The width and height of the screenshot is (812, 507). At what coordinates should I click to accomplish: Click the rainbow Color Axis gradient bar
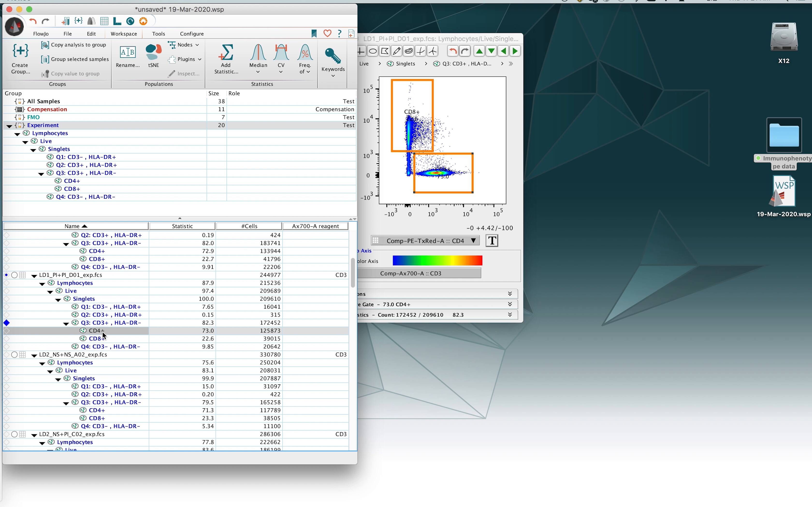pyautogui.click(x=437, y=261)
